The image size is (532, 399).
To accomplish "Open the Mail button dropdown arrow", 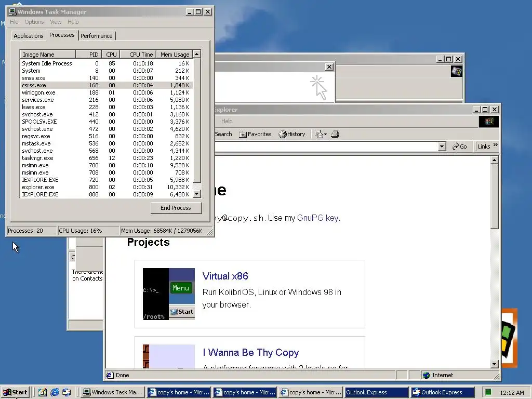I will pos(325,135).
